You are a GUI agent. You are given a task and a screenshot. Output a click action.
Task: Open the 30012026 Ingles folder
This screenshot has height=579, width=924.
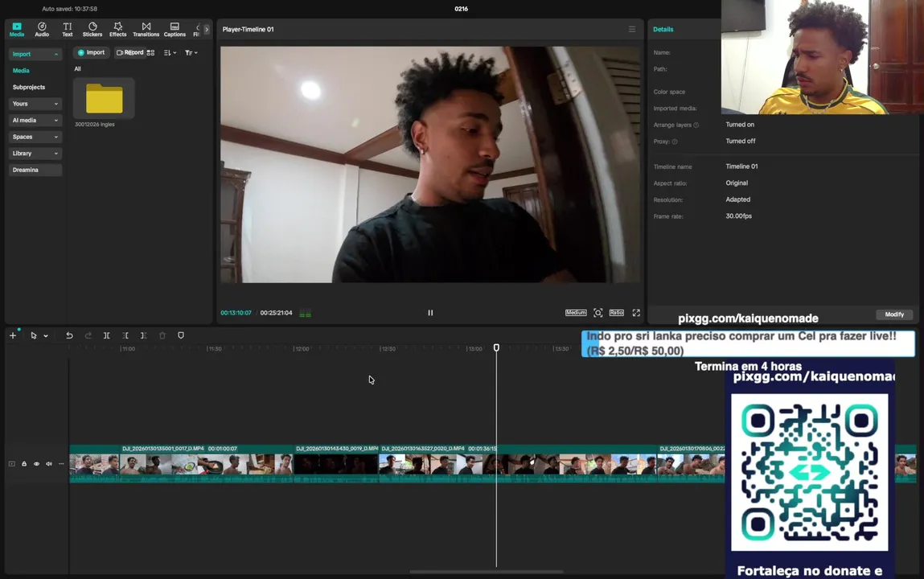104,98
